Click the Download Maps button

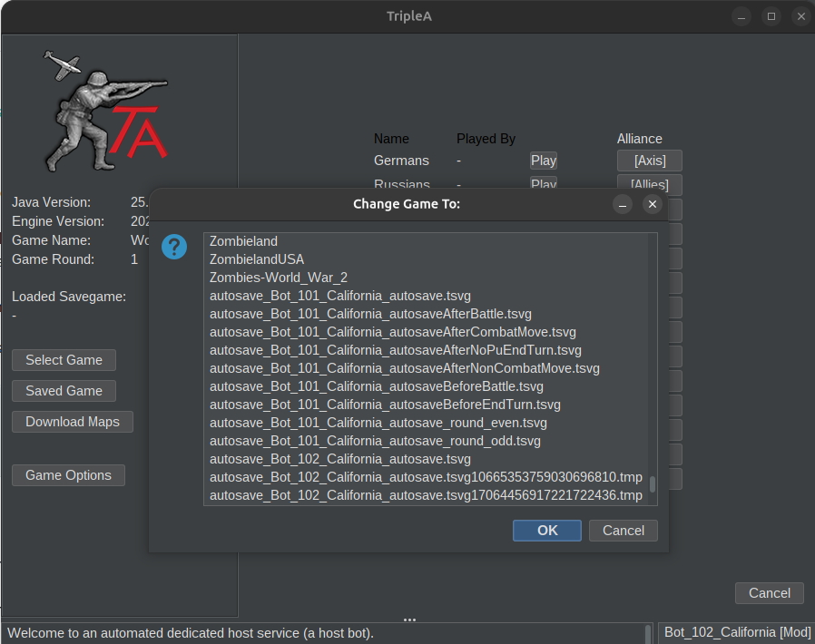click(x=73, y=422)
